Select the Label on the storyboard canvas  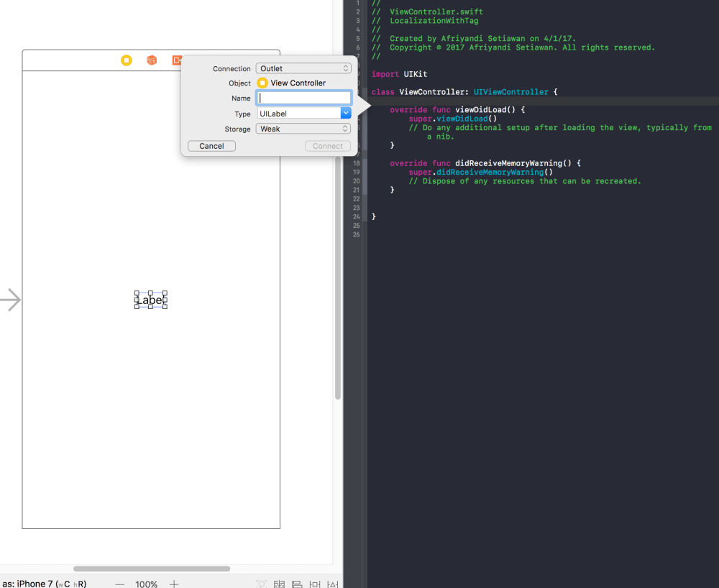tap(150, 300)
